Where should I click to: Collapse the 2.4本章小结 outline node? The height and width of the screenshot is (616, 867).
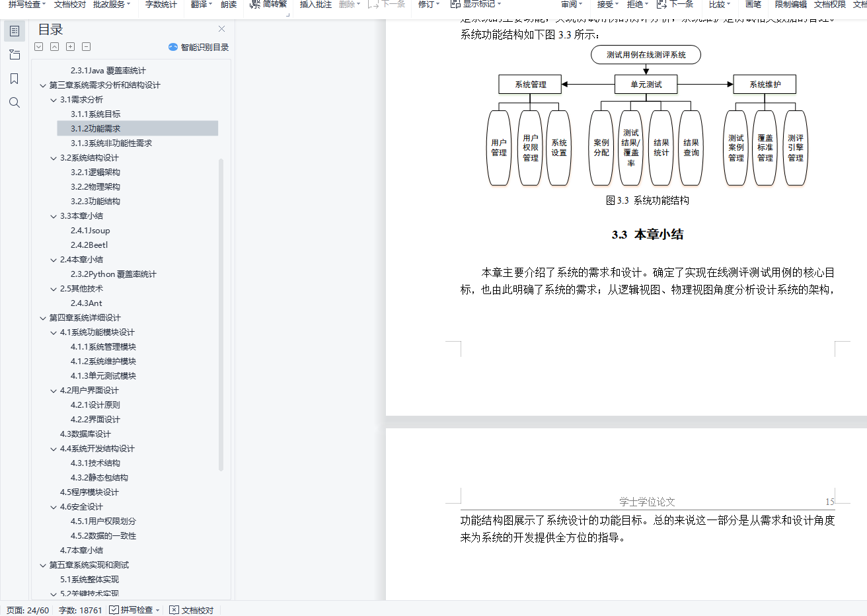coord(54,260)
